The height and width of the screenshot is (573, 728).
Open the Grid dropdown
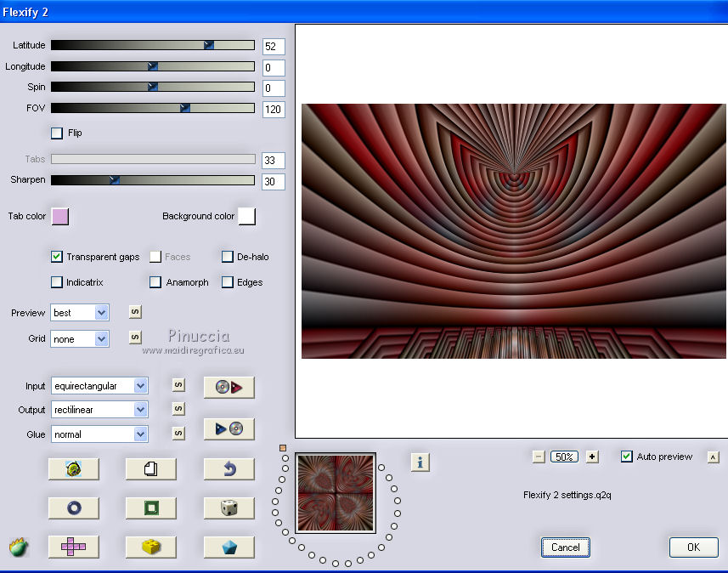tap(80, 338)
